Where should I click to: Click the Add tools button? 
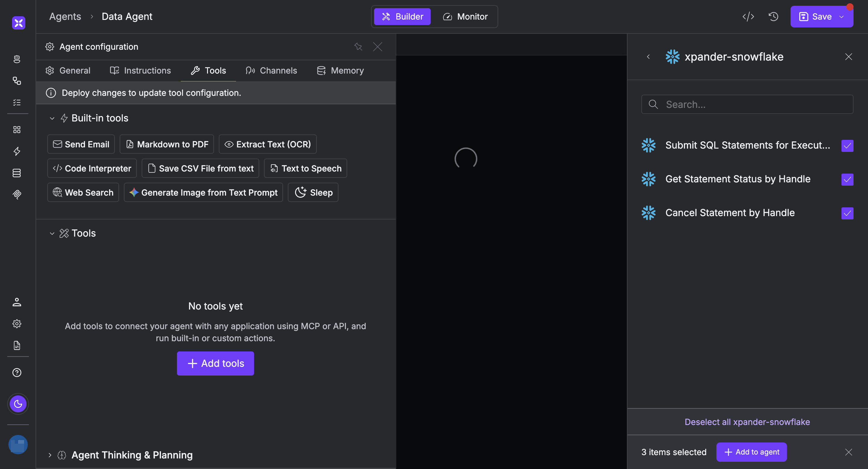pyautogui.click(x=215, y=363)
